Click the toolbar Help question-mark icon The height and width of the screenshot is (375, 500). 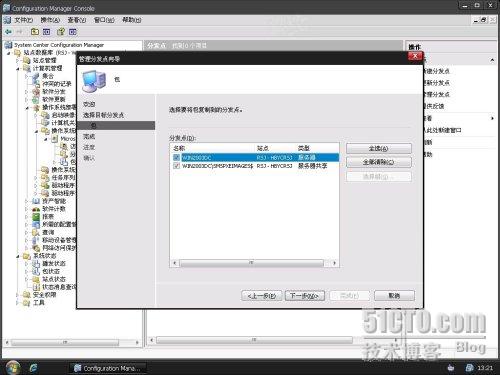click(60, 32)
